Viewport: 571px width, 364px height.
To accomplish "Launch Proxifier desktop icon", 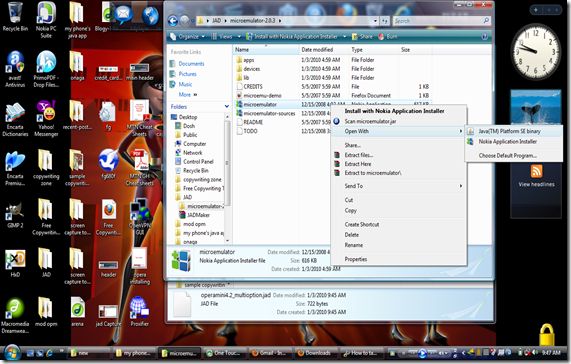I will (x=139, y=311).
